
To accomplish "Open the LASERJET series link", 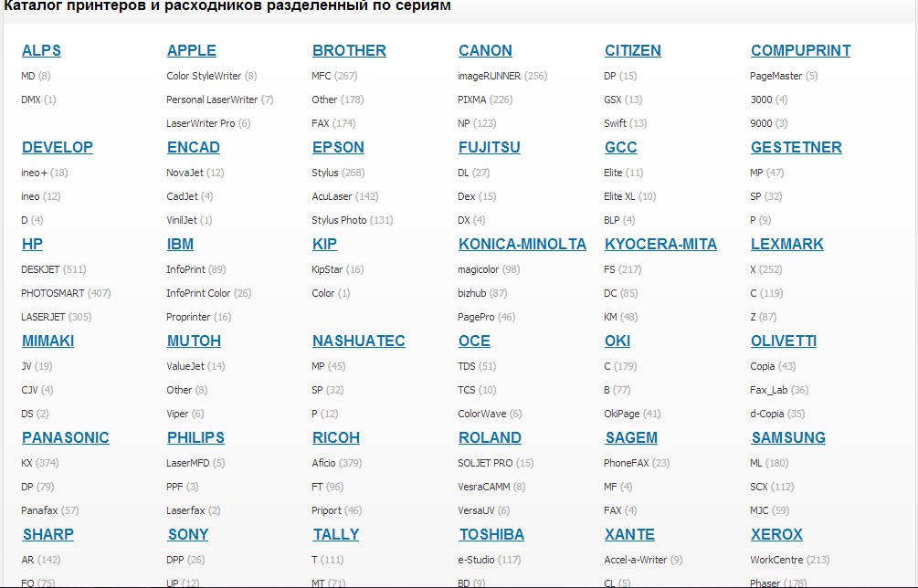I will (43, 317).
